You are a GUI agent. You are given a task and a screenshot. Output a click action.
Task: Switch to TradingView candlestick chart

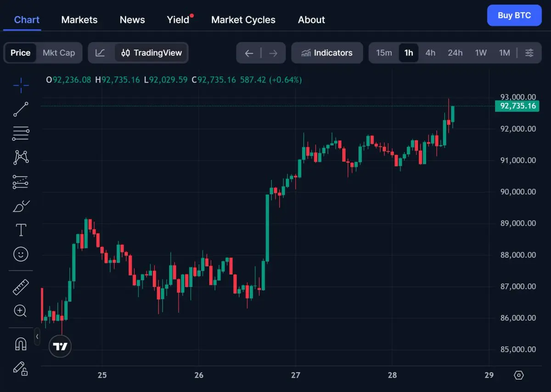coord(152,53)
